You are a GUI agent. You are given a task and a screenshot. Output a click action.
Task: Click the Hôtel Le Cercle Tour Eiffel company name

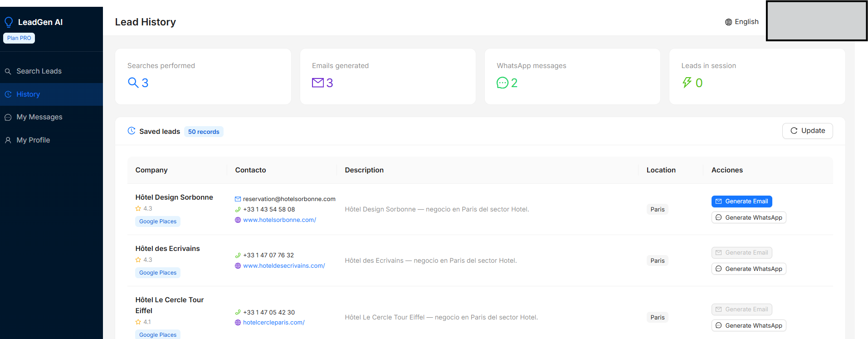[x=170, y=305]
